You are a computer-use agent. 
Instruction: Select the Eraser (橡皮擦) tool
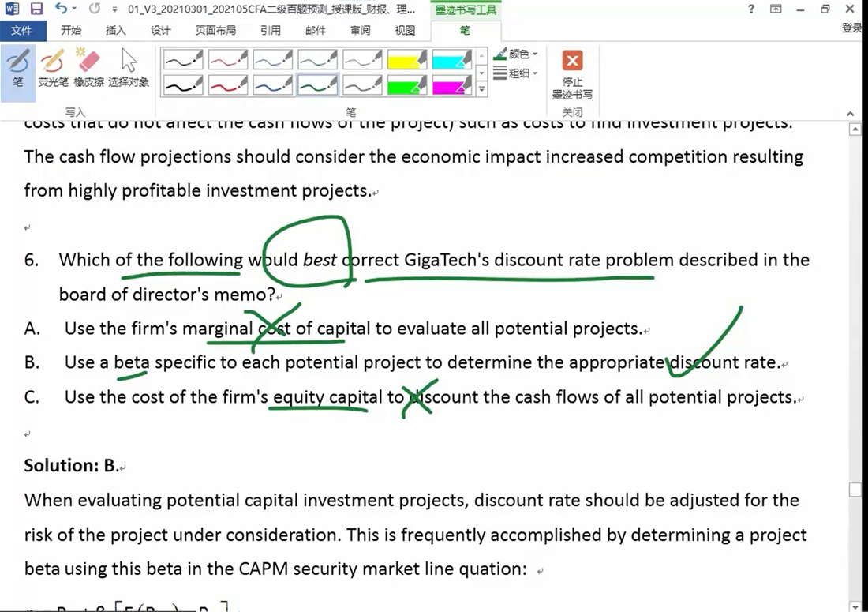(x=88, y=69)
